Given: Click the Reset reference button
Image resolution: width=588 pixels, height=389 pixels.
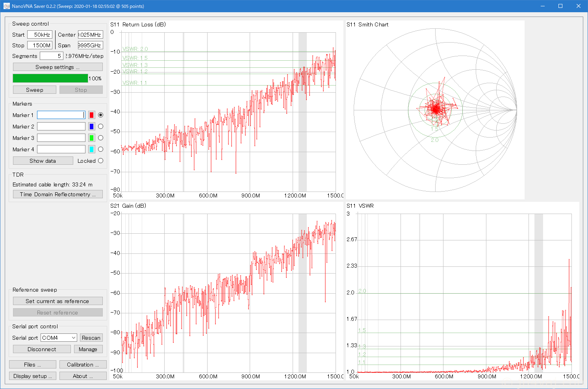Looking at the screenshot, I should coord(58,313).
